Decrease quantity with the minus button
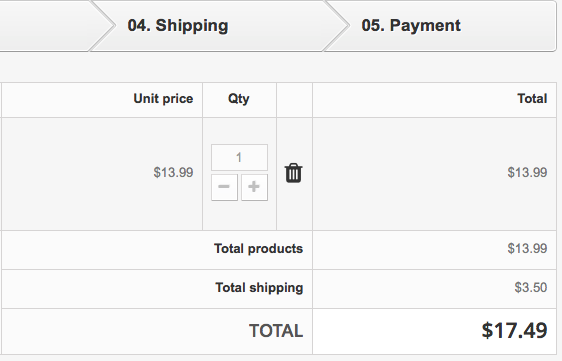 [x=224, y=187]
